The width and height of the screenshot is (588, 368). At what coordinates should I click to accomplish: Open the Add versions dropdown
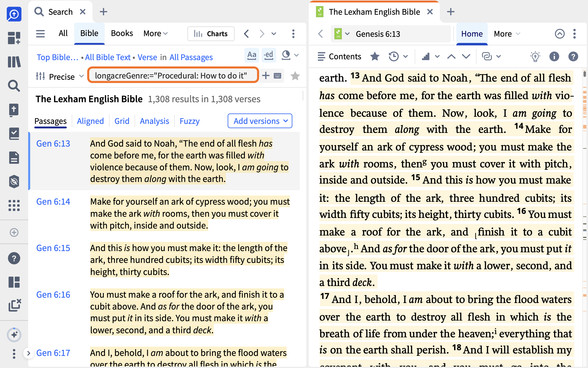(x=260, y=121)
